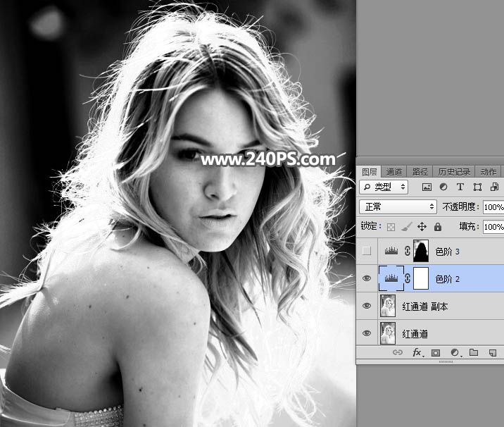
Task: Select the 色阶 3 layer name
Action: coord(447,252)
